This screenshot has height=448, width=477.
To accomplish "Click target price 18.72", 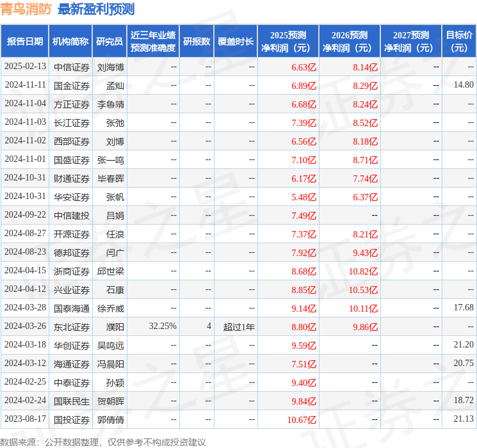I will tap(464, 400).
